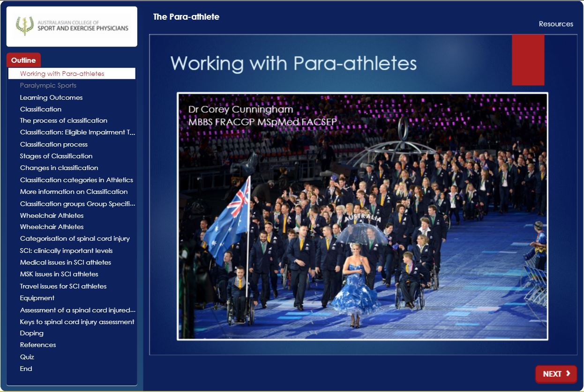Open the Doping slide
The image size is (584, 392).
[32, 333]
